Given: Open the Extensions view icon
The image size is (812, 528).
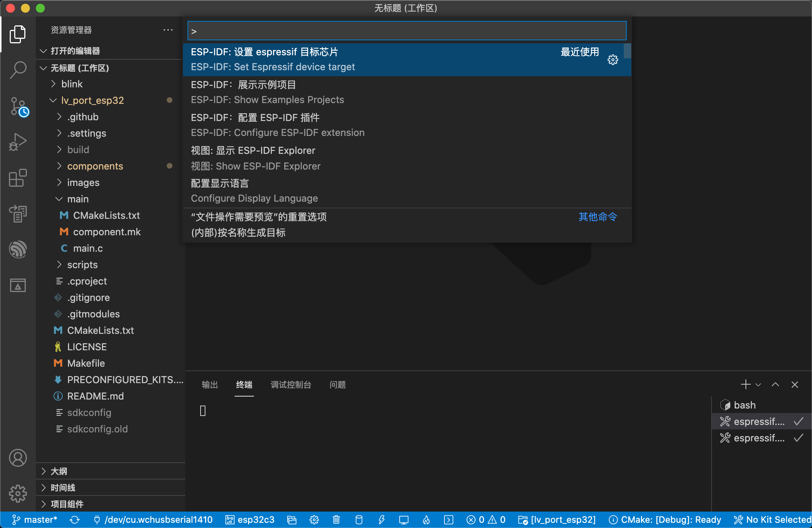Looking at the screenshot, I should point(18,178).
